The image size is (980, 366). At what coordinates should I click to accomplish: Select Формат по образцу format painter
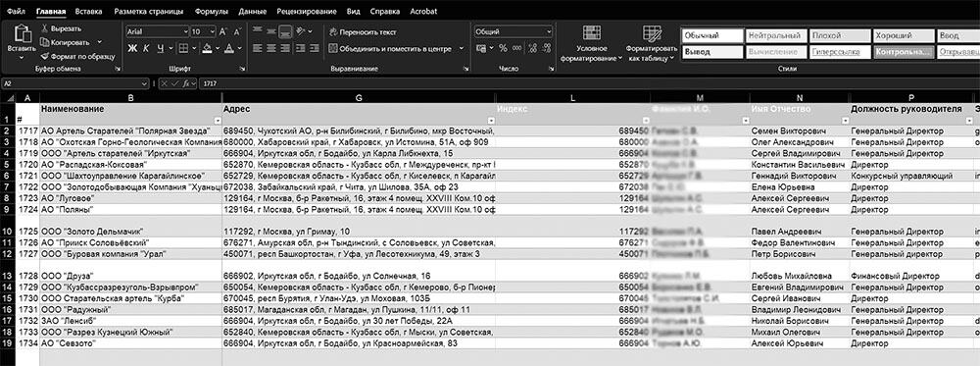click(77, 56)
